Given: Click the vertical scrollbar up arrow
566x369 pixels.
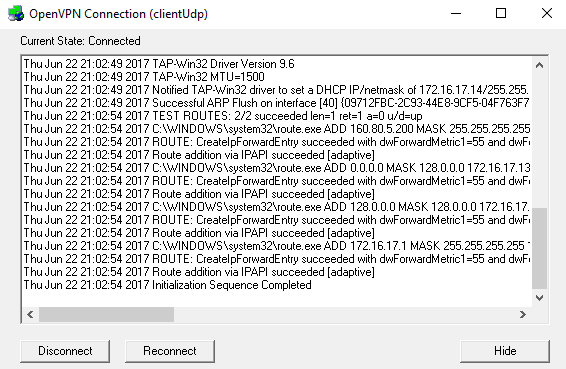Looking at the screenshot, I should pyautogui.click(x=540, y=65).
